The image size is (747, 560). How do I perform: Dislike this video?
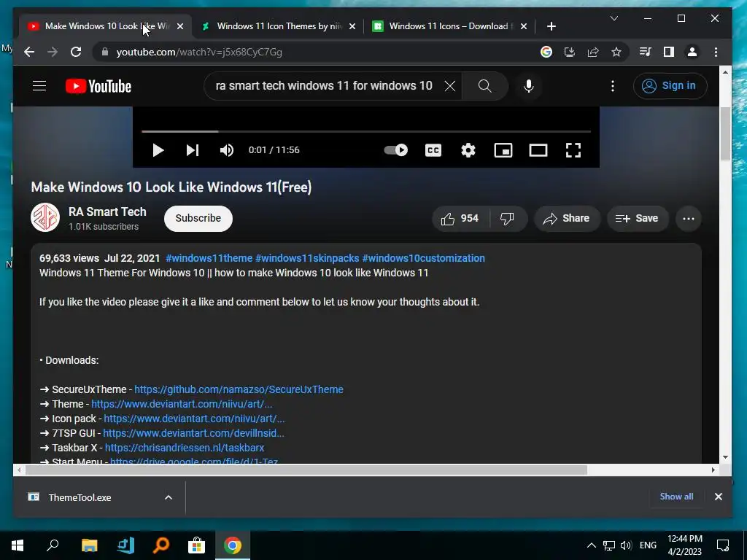[508, 219]
